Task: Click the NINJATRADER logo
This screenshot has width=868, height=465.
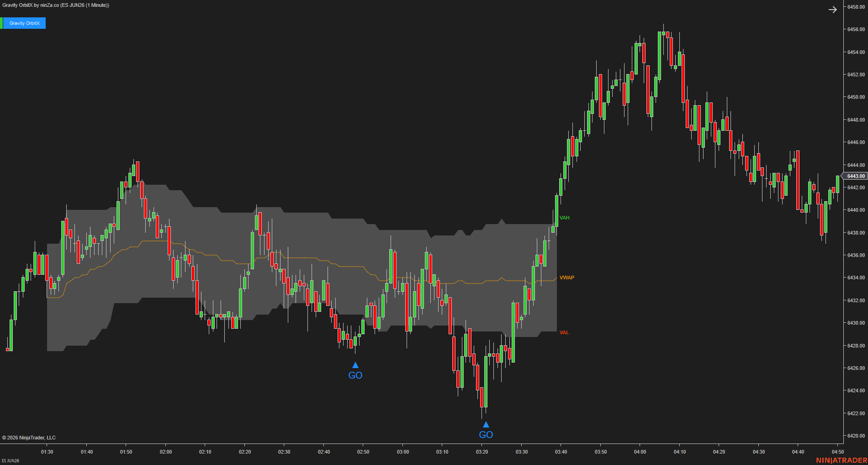Action: 842,460
